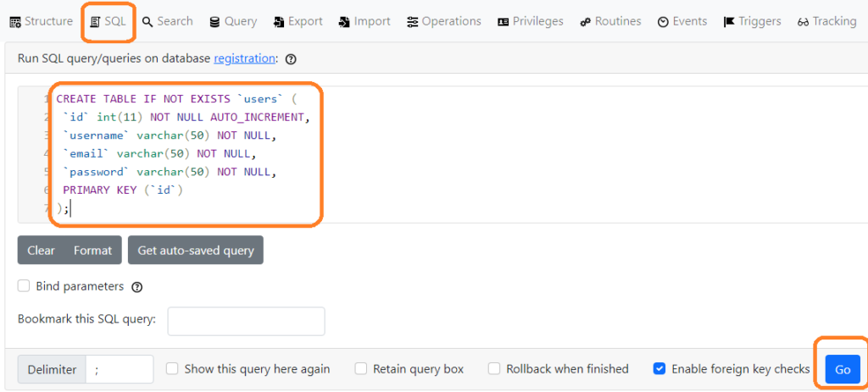868x392 pixels.
Task: Open the Import tab
Action: pos(364,21)
